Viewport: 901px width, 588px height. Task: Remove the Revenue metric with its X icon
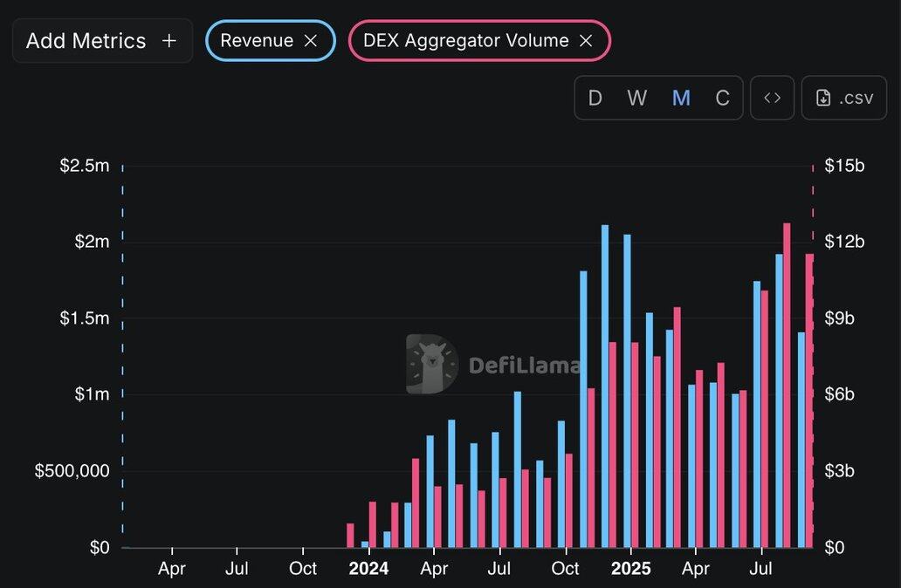coord(310,41)
